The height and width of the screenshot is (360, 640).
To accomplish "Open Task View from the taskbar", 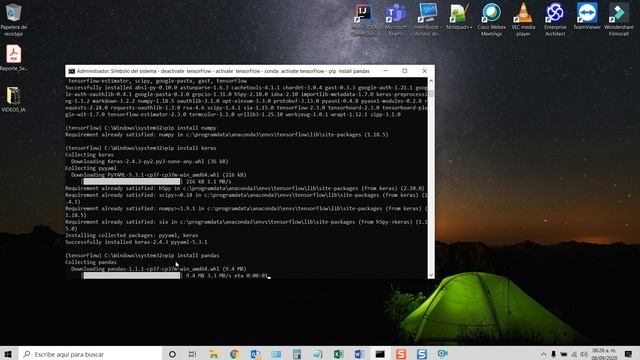I will coord(193,354).
